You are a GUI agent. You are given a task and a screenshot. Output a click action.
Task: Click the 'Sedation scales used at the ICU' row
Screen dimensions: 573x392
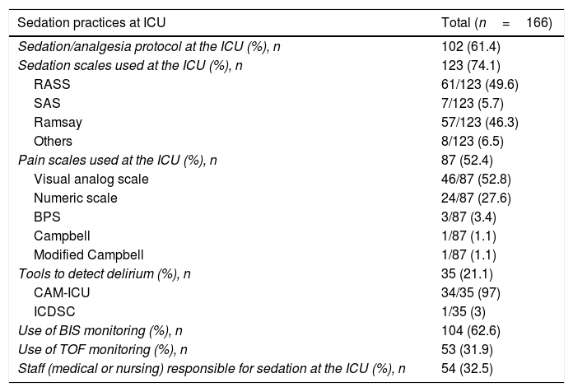(130, 67)
